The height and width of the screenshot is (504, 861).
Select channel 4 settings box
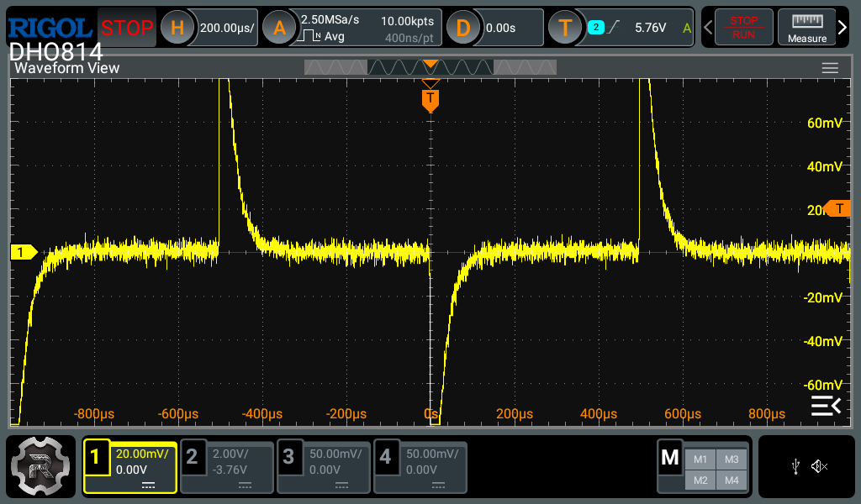(x=420, y=466)
